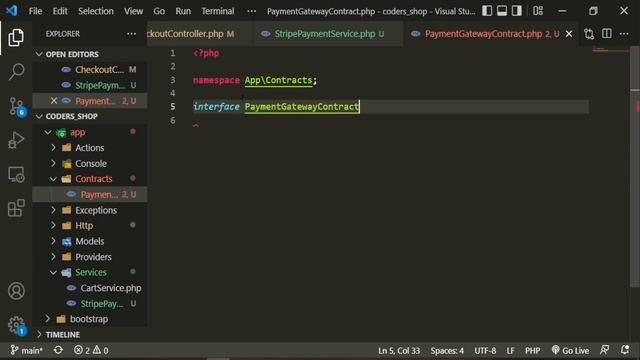Open the Terminal menu

point(218,11)
